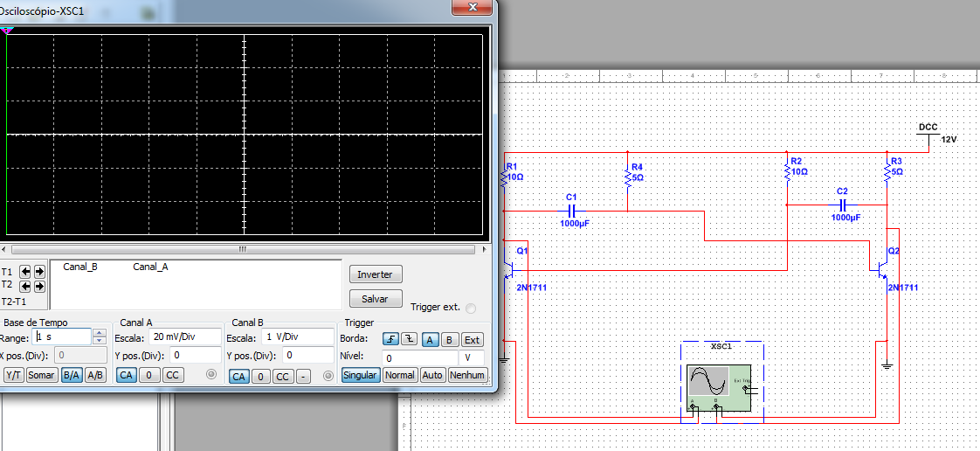
Task: Select the XSC1 oscilloscope instrument on schematic
Action: (x=720, y=386)
